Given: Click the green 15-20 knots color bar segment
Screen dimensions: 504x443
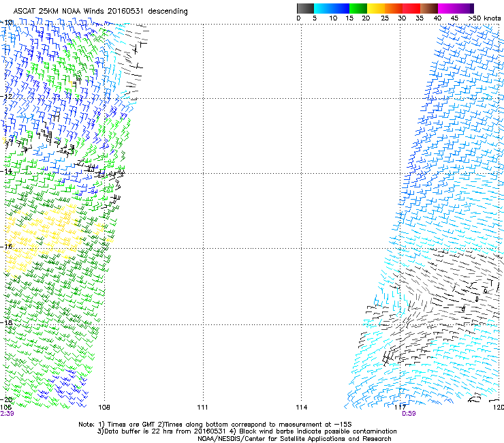Looking at the screenshot, I should click(x=358, y=8).
